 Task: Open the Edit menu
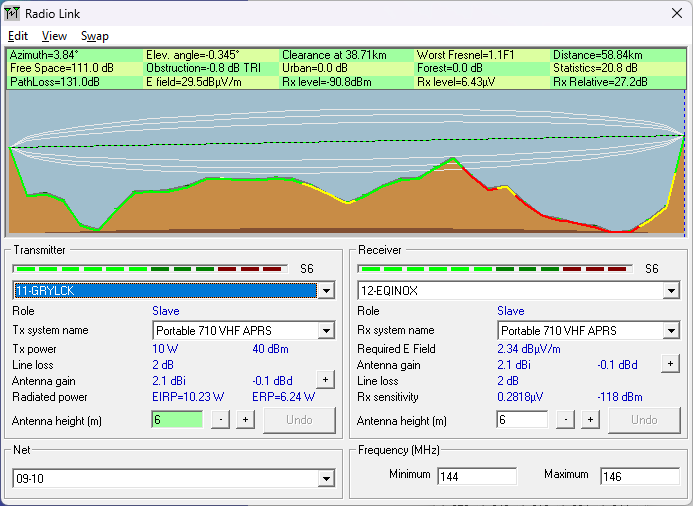(x=18, y=36)
